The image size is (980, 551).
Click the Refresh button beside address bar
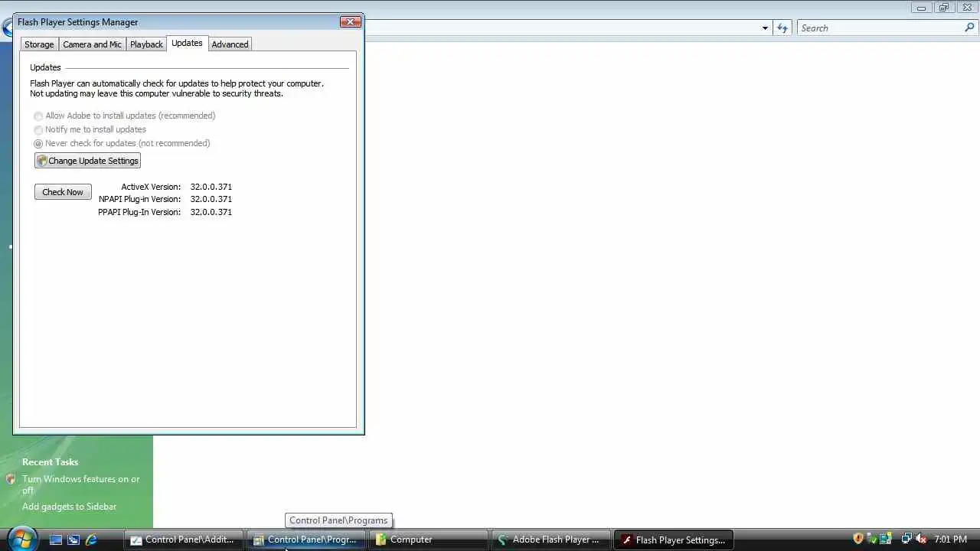point(782,28)
